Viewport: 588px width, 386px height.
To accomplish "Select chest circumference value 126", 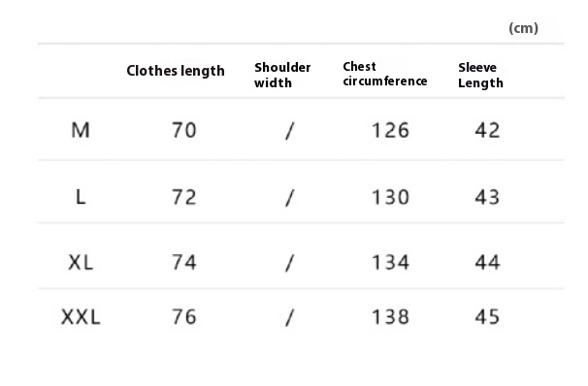I will 390,130.
